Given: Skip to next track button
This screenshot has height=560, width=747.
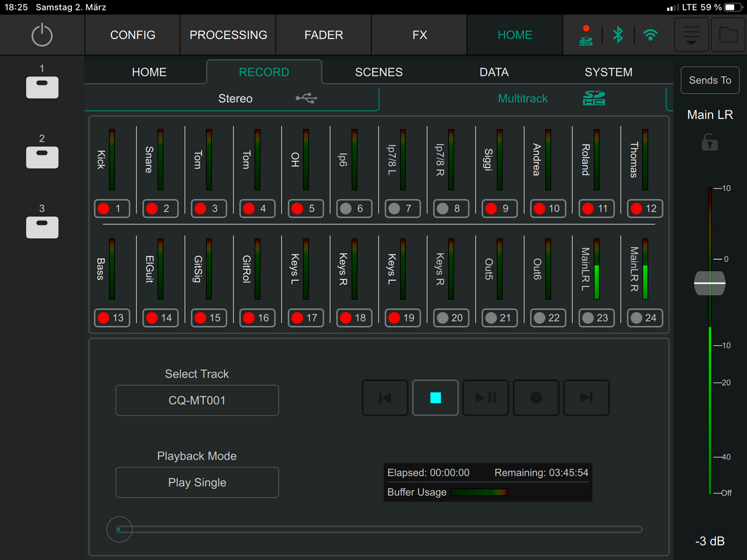Looking at the screenshot, I should 586,398.
